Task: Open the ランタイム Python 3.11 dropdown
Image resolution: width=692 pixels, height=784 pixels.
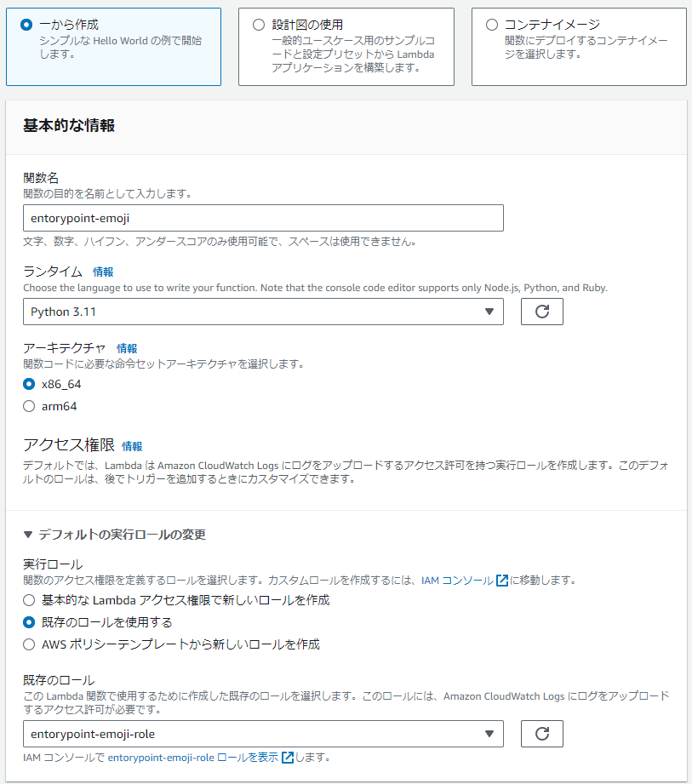Action: (263, 312)
